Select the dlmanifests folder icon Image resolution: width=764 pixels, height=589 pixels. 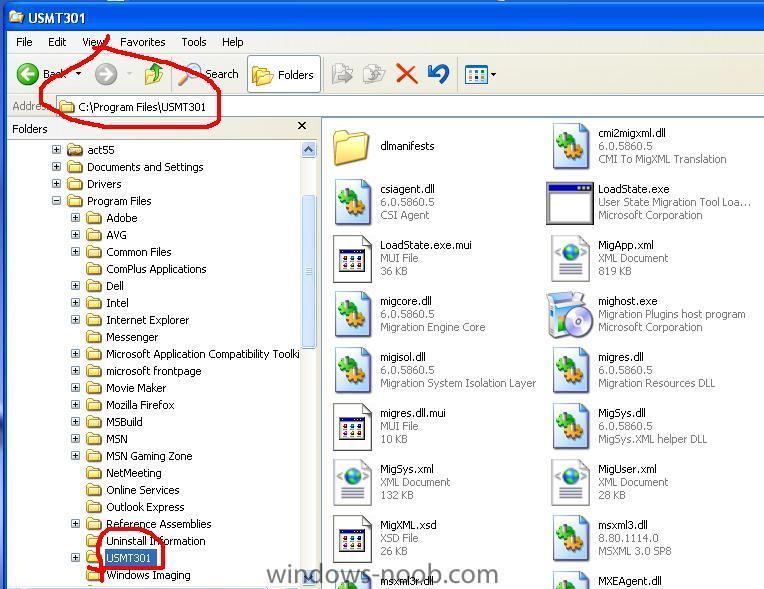coord(351,148)
